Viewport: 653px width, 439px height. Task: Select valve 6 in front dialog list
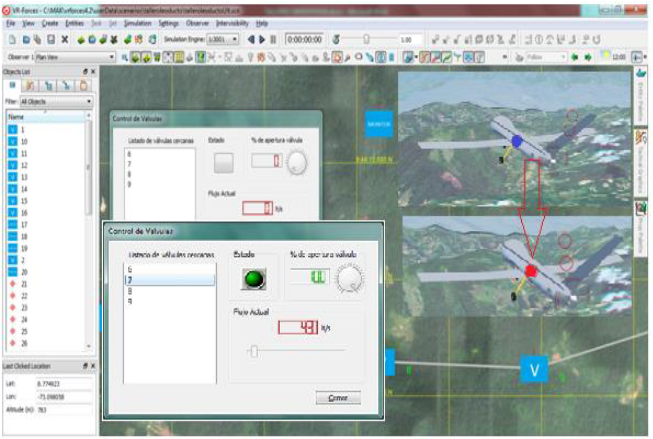point(170,269)
